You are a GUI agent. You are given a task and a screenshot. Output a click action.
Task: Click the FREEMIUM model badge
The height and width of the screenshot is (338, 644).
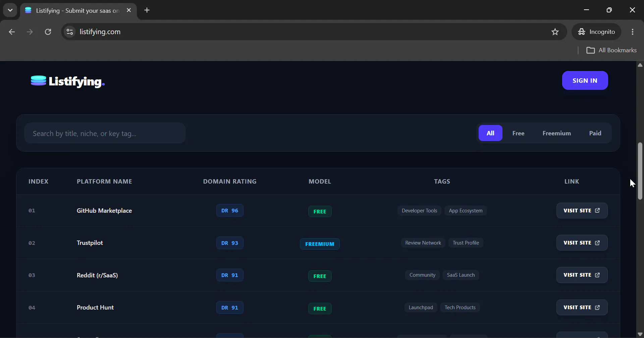point(320,244)
